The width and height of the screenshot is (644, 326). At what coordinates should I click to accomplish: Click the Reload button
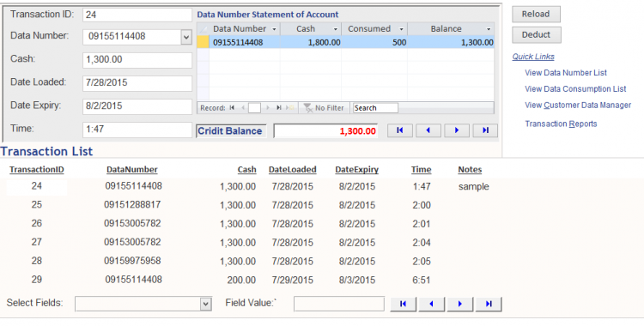pyautogui.click(x=536, y=15)
